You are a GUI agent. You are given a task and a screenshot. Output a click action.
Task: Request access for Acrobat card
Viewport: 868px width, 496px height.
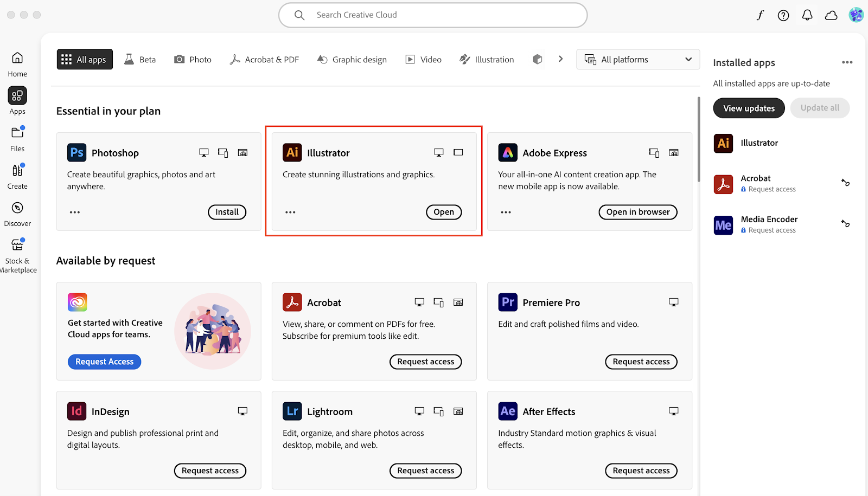pyautogui.click(x=425, y=362)
